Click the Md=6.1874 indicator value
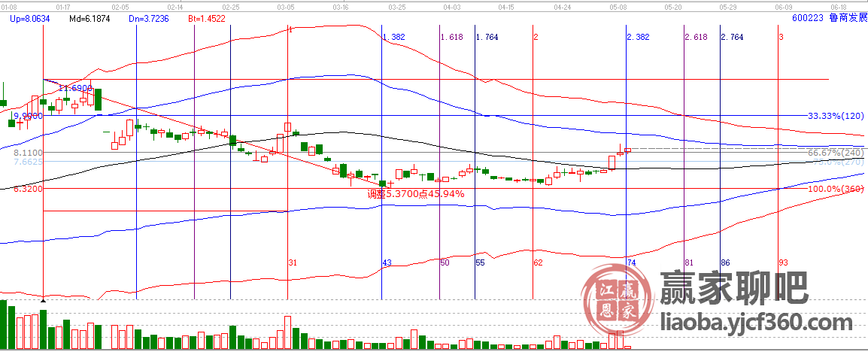Image resolution: width=868 pixels, height=352 pixels. [x=90, y=19]
